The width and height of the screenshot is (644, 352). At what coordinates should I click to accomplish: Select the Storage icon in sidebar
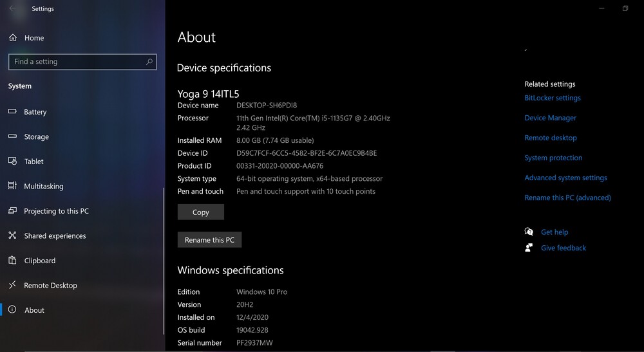(x=12, y=136)
